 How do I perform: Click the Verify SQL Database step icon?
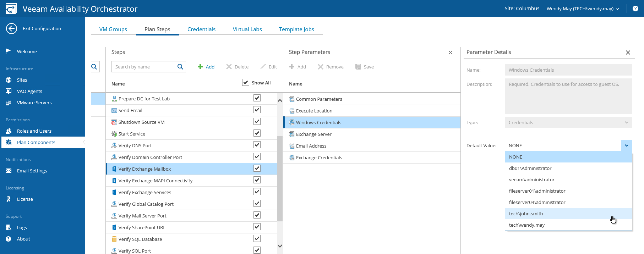pyautogui.click(x=114, y=239)
